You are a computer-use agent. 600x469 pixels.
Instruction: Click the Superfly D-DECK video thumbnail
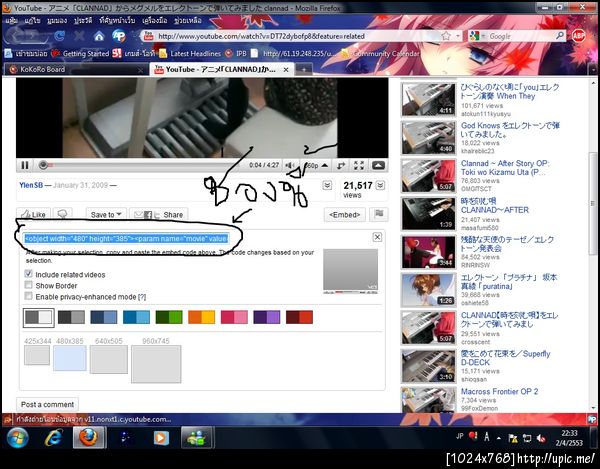click(x=428, y=366)
